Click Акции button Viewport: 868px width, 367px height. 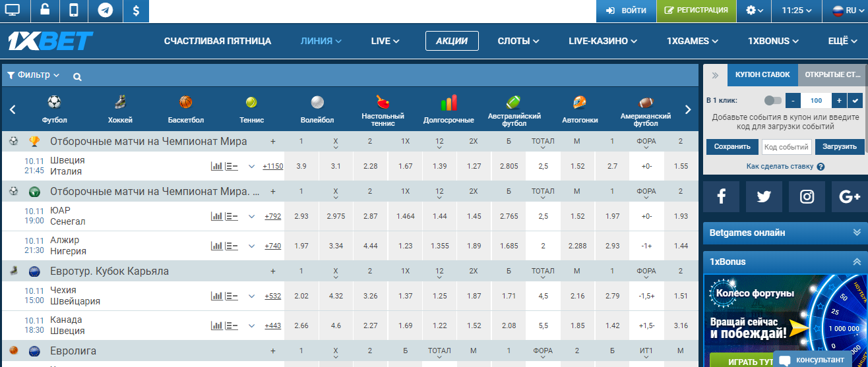[x=451, y=41]
